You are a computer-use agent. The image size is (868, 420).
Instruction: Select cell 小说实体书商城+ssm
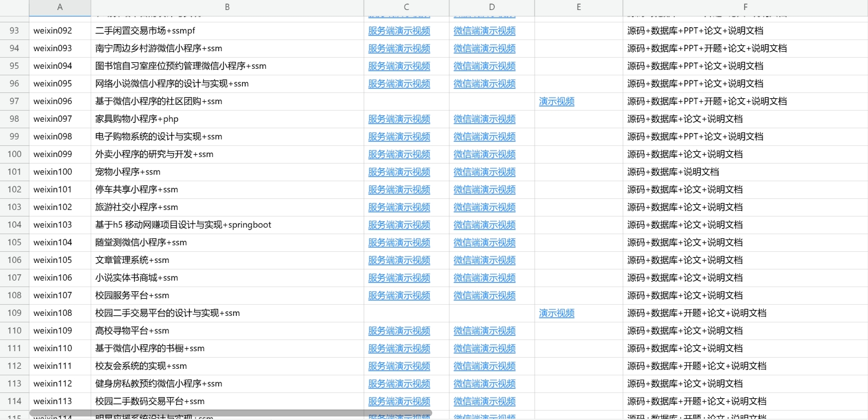[227, 278]
